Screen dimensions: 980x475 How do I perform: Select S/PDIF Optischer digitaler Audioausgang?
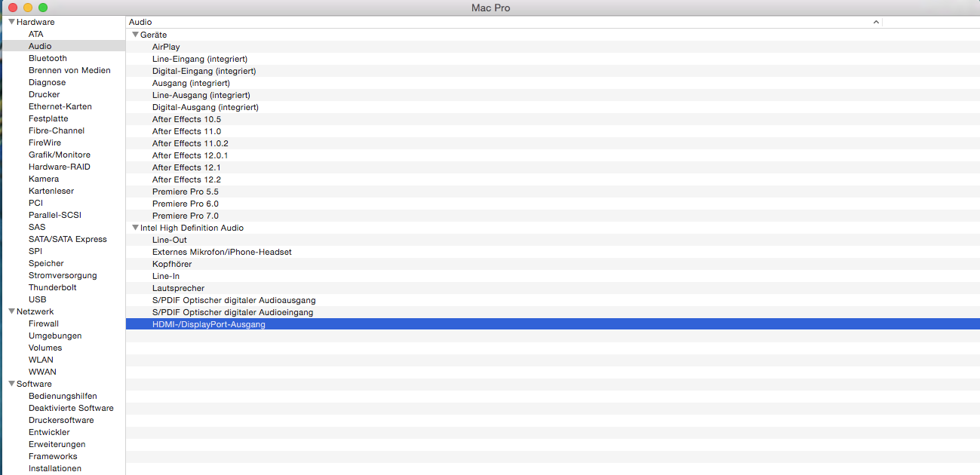pos(552,300)
